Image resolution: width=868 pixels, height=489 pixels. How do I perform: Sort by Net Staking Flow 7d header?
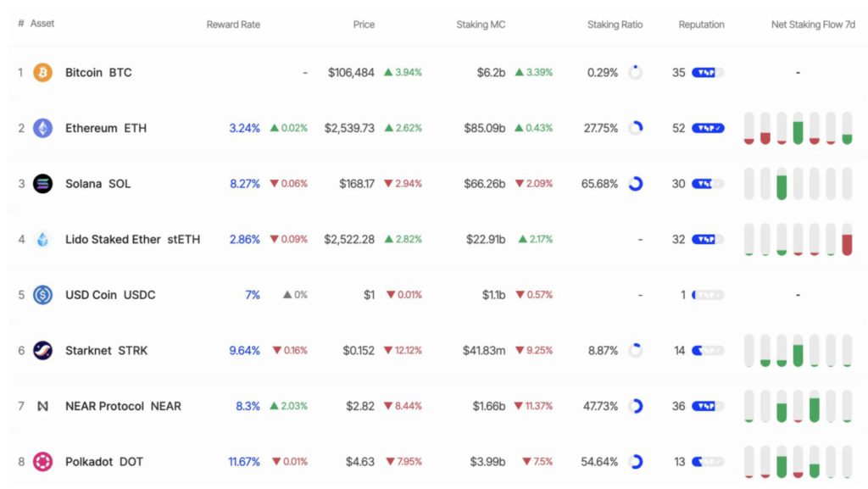click(813, 25)
